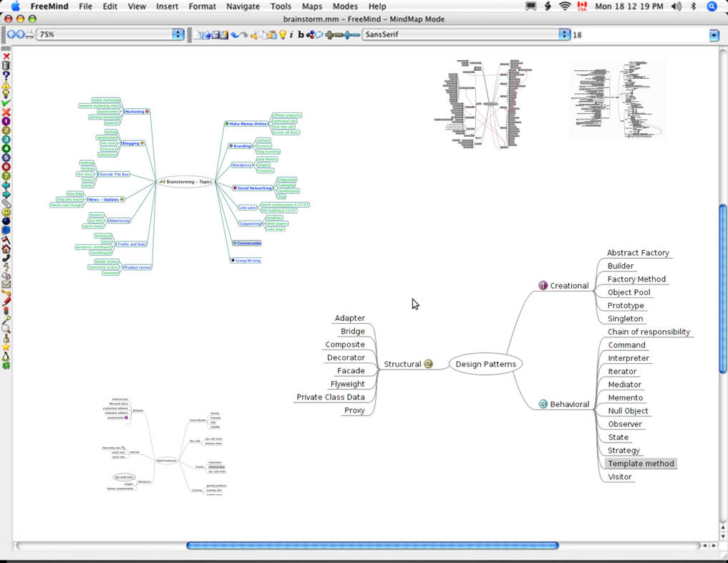Add the yellow warning triangle icon
Screen dimensions: 728x563
(x=6, y=85)
